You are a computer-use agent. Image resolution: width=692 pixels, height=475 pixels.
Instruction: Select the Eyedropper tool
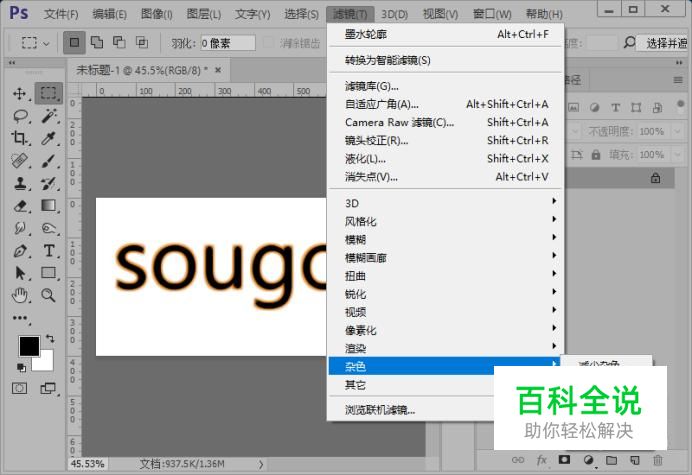click(x=49, y=138)
